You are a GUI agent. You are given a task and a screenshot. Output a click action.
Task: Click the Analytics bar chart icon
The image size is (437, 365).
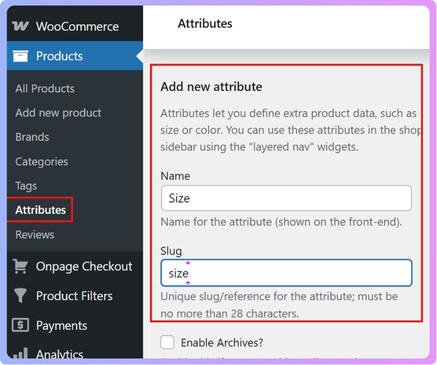click(20, 353)
